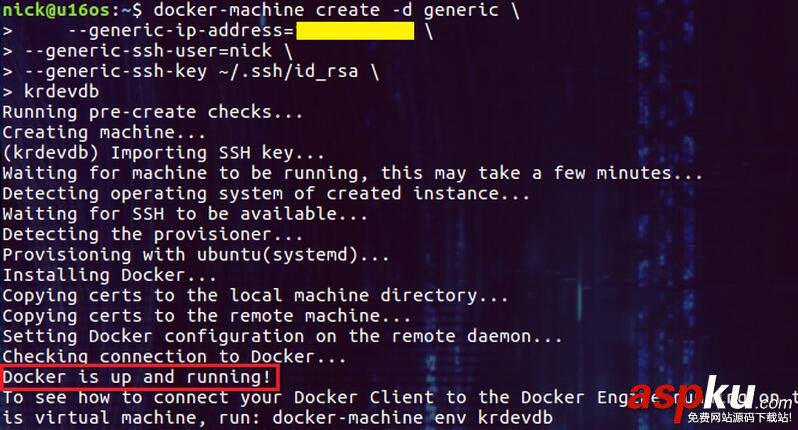Click the "Waiting for machine to be running" line
Screen dimensions: 798x430
(x=352, y=173)
